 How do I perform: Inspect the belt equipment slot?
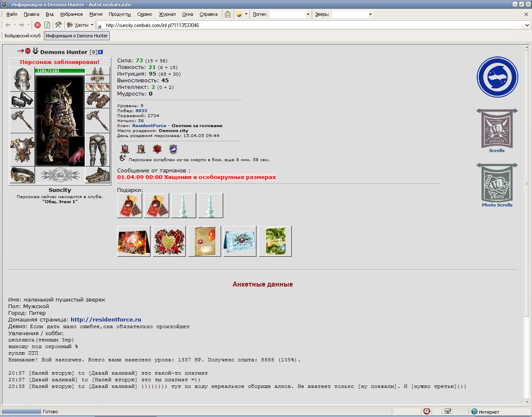click(x=22, y=175)
